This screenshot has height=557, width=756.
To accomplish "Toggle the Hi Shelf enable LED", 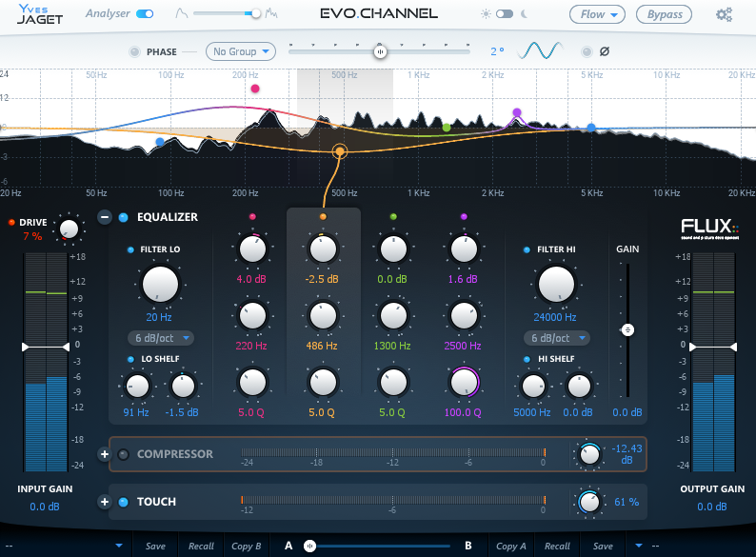I will pos(527,359).
